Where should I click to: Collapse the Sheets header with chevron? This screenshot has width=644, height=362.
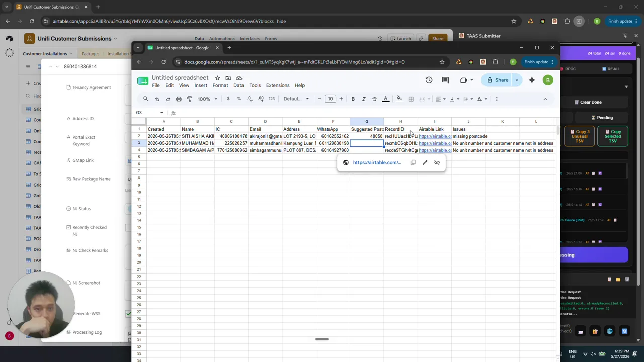coord(545,99)
